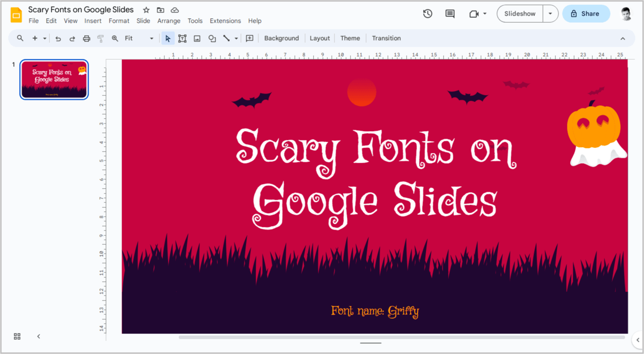Click the presentation title text
The height and width of the screenshot is (354, 644).
point(81,10)
